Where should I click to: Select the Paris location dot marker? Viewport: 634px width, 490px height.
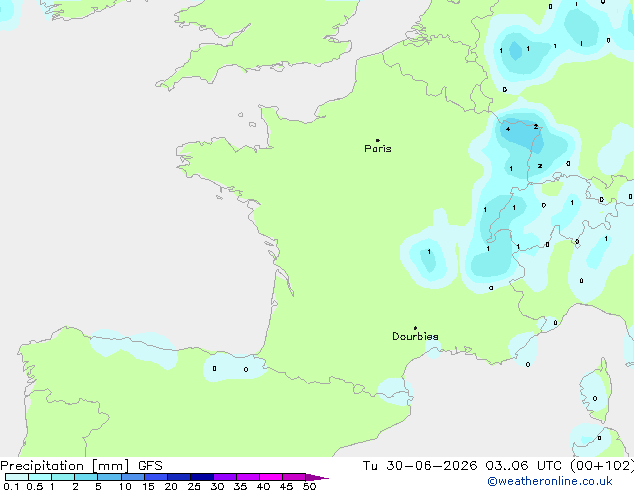(378, 140)
